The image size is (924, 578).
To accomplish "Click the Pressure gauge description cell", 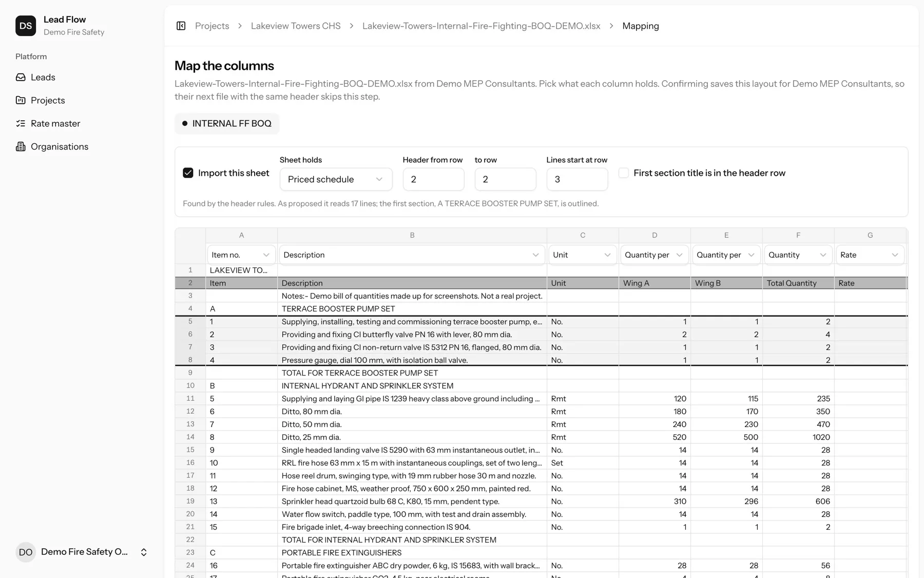I will click(x=412, y=360).
